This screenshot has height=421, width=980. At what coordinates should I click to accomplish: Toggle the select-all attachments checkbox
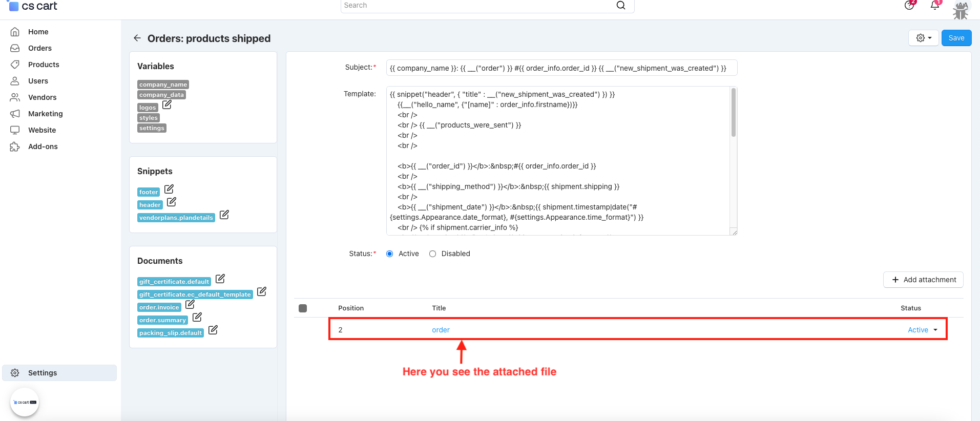pos(303,308)
